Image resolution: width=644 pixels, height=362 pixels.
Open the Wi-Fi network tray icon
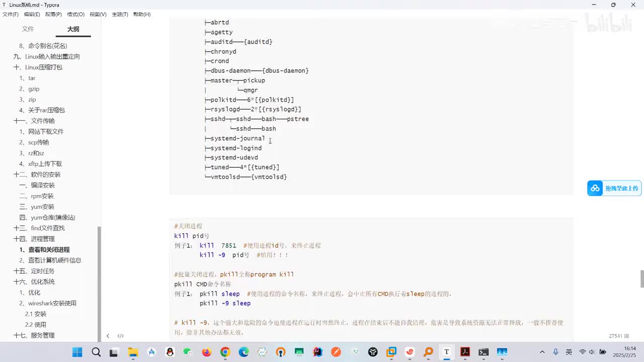click(583, 352)
